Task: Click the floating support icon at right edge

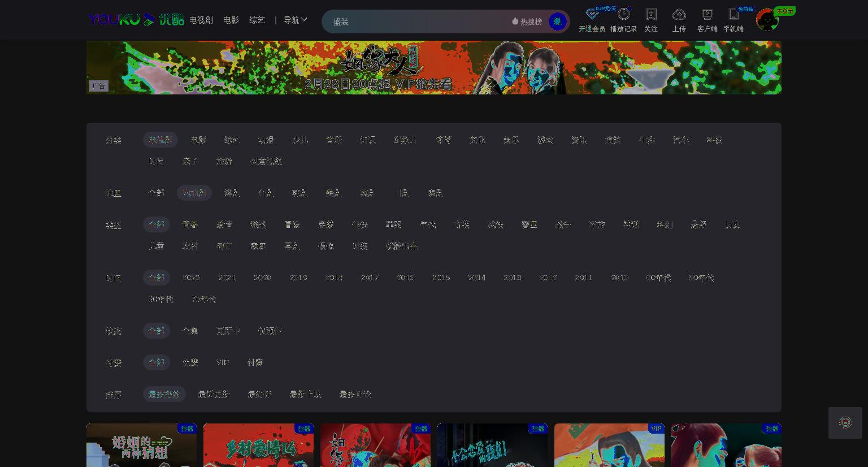Action: (x=845, y=423)
